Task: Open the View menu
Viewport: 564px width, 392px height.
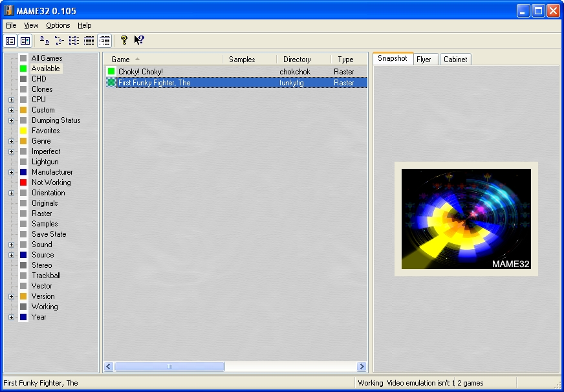Action: click(x=31, y=25)
